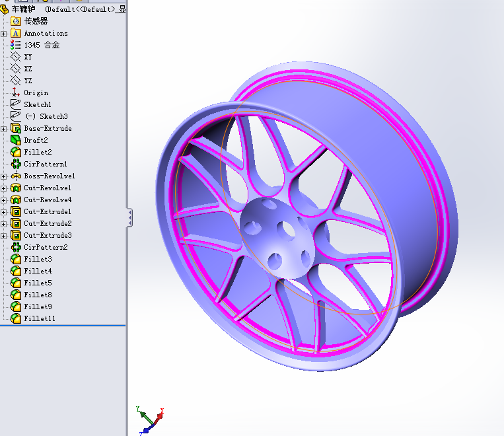Click the Fillet2 feature icon
Viewport: 504px width, 436px height.
point(16,152)
